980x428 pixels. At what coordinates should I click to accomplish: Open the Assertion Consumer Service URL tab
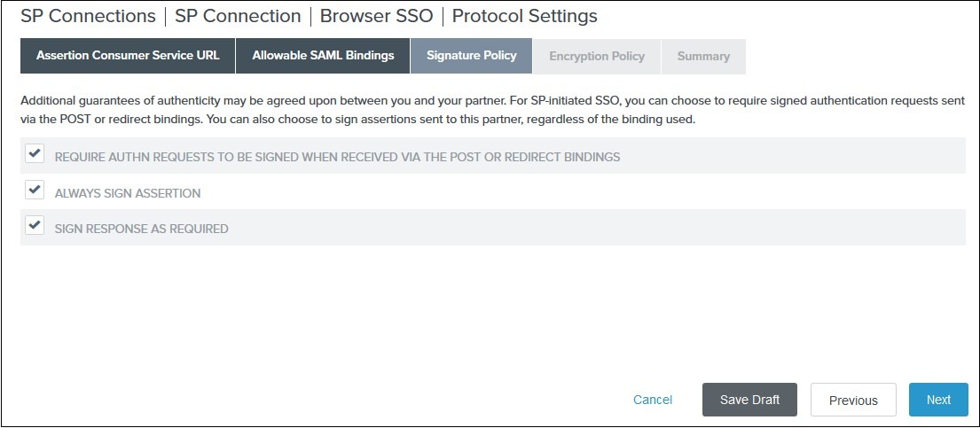(x=128, y=56)
